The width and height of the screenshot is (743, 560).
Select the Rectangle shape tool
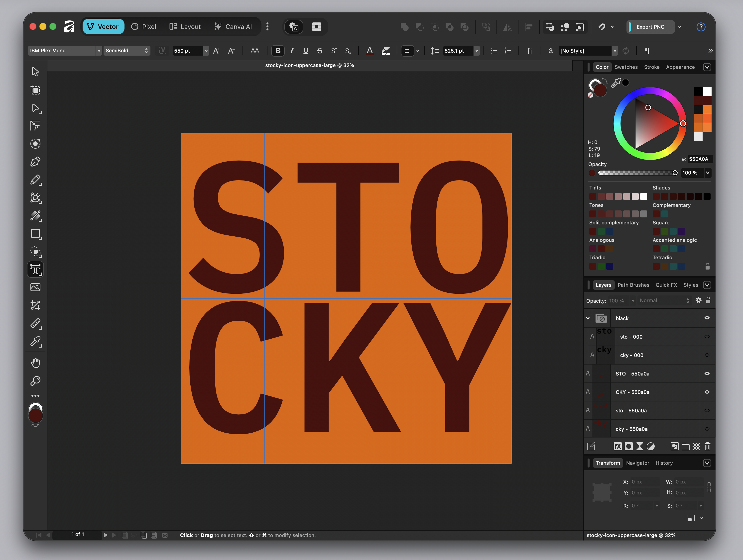click(x=35, y=234)
